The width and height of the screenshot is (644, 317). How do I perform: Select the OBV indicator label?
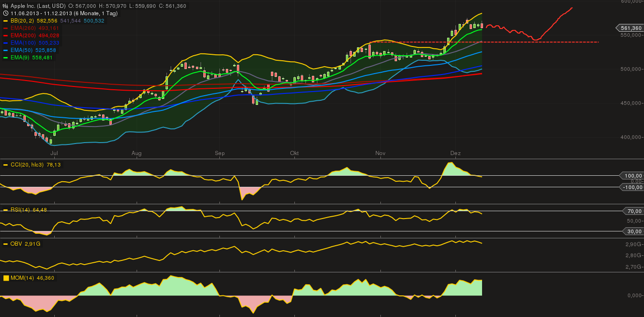coord(16,243)
